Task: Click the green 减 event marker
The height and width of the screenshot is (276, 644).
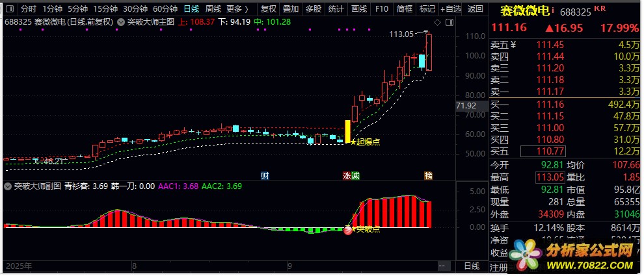Action: click(355, 176)
